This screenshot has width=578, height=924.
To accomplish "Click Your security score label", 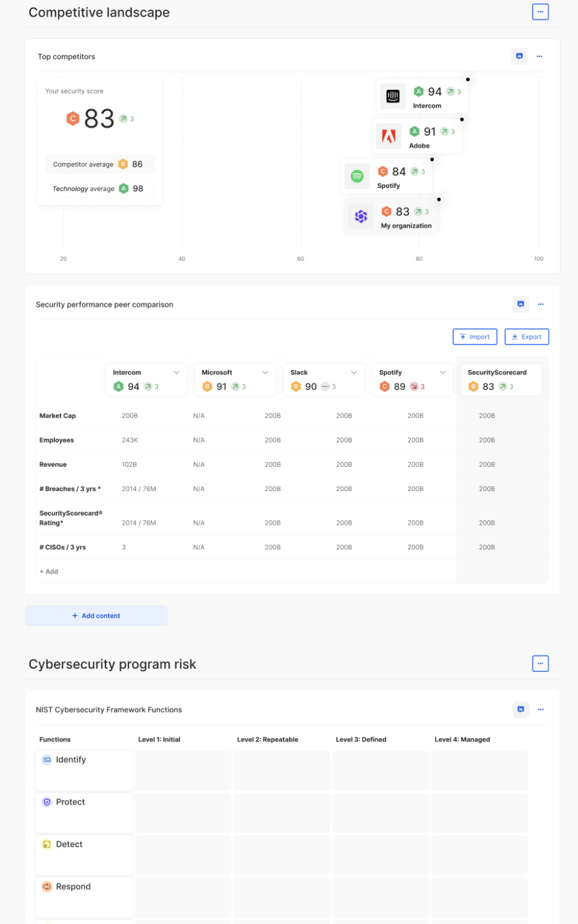I will click(74, 91).
